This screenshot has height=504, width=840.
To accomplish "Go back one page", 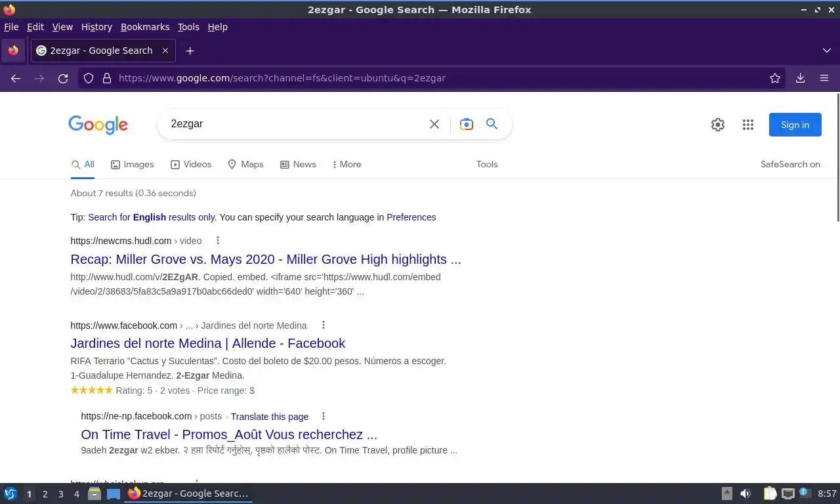I will click(x=16, y=78).
